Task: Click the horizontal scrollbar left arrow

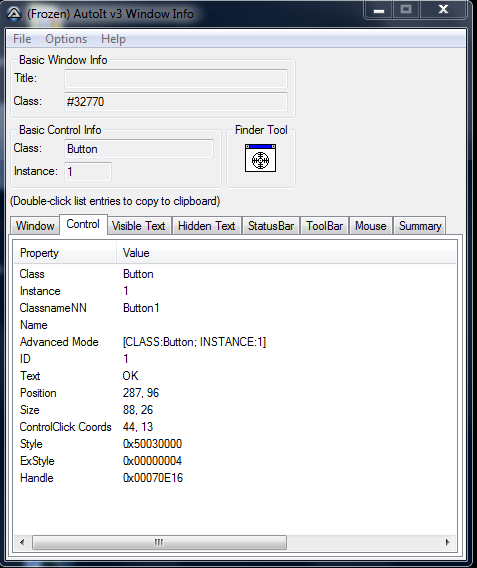Action: click(22, 542)
